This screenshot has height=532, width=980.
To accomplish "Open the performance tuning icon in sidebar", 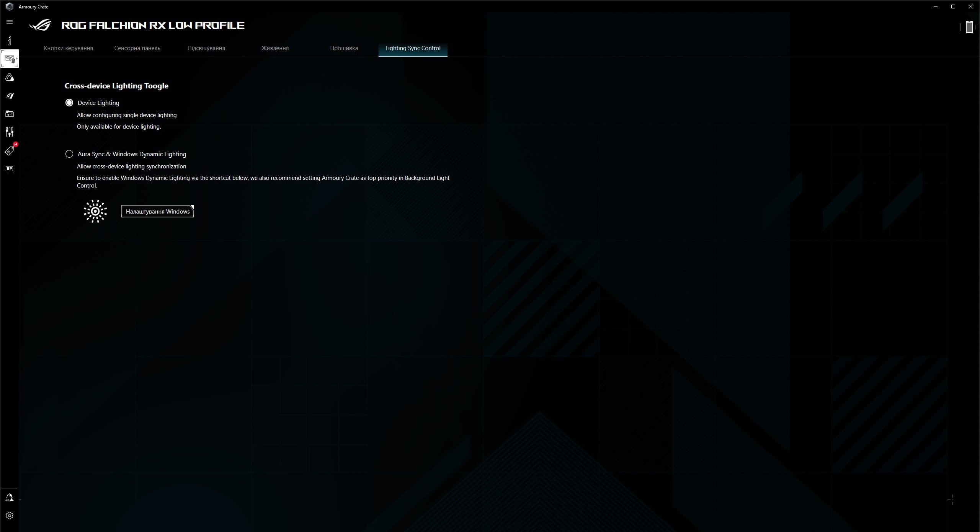I will tap(10, 132).
